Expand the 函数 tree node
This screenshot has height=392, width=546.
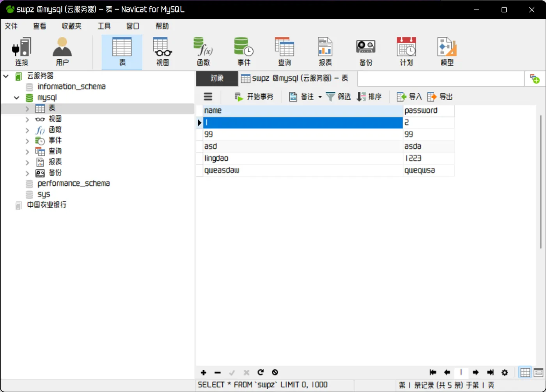pyautogui.click(x=27, y=130)
